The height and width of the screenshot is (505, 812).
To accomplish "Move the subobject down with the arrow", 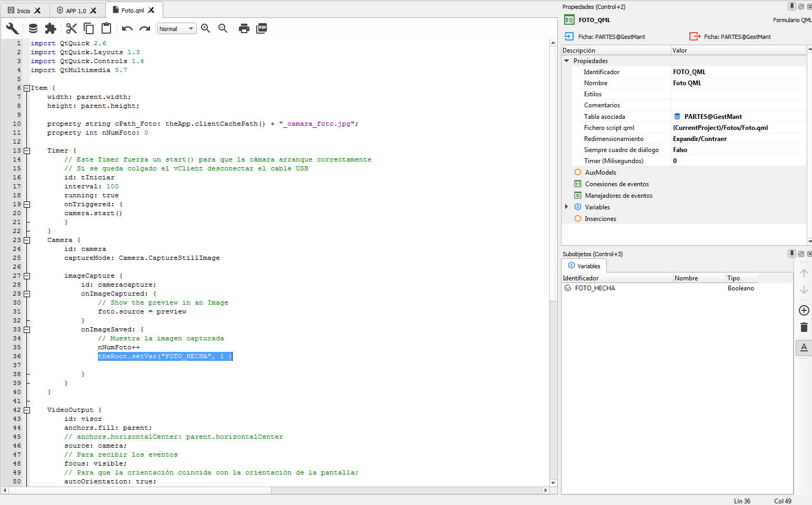I will click(804, 290).
